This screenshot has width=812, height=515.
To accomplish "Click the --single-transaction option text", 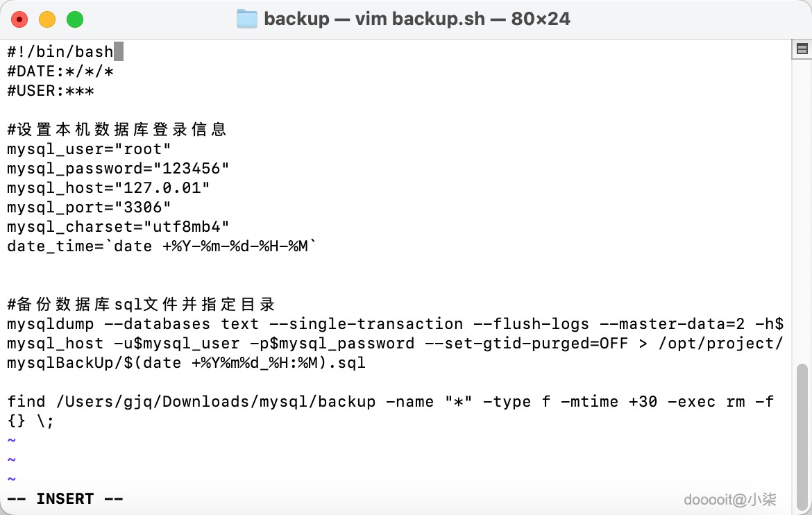I will click(x=375, y=324).
